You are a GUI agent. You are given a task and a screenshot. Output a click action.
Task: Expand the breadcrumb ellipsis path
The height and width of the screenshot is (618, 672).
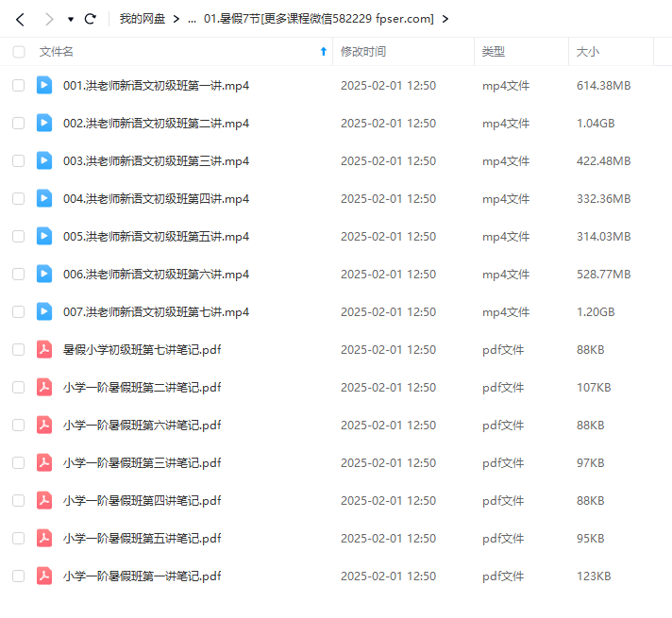tap(192, 19)
